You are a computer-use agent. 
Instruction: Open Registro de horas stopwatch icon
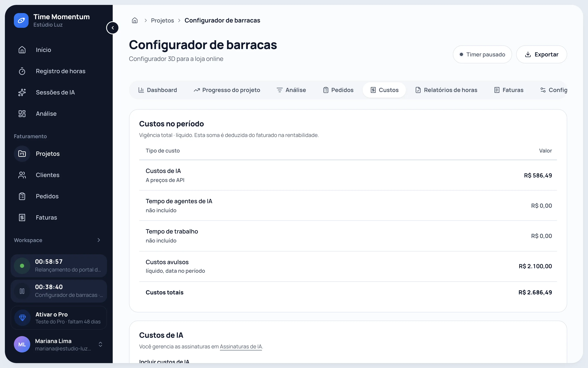pyautogui.click(x=22, y=71)
